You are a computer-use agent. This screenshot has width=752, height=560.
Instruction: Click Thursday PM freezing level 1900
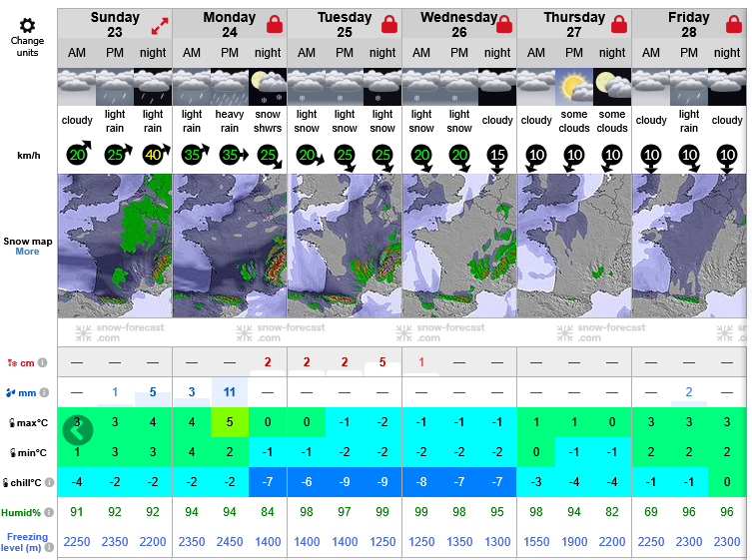coord(574,542)
